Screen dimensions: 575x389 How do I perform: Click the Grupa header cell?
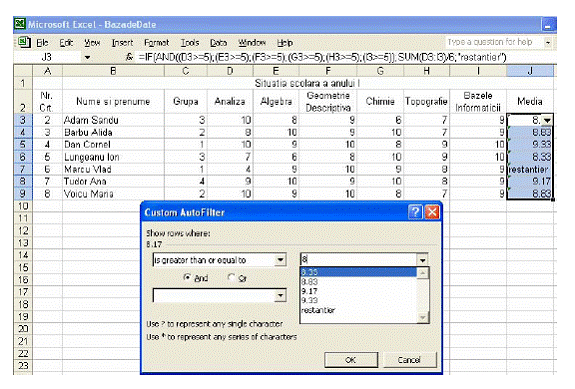(186, 101)
